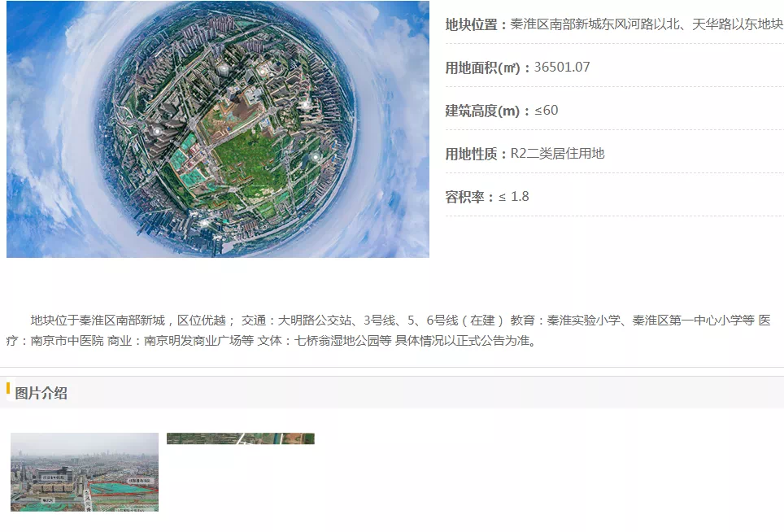The height and width of the screenshot is (532, 784).
Task: Click the 地块位于秦淮区南部新城 description paragraph
Action: [x=389, y=330]
